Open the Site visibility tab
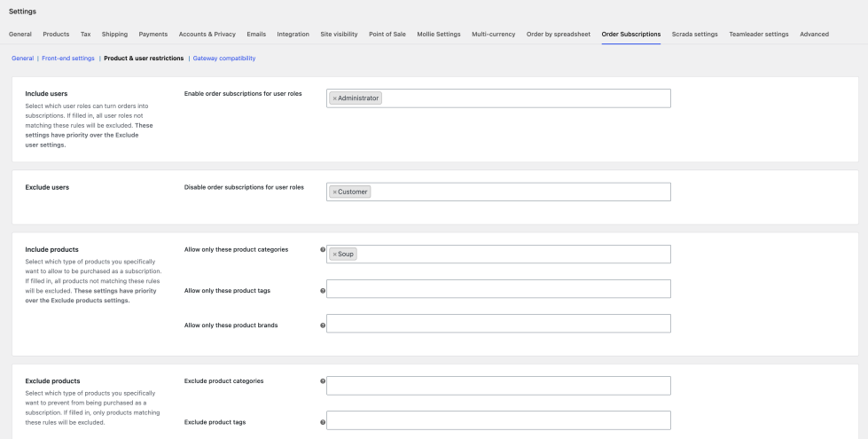This screenshot has width=868, height=439. click(x=339, y=35)
